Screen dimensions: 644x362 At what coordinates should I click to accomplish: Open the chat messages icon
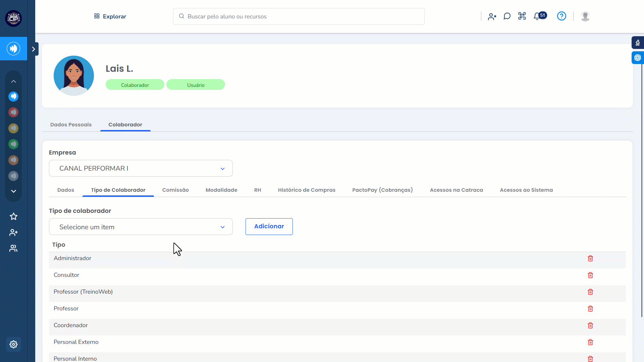tap(507, 16)
